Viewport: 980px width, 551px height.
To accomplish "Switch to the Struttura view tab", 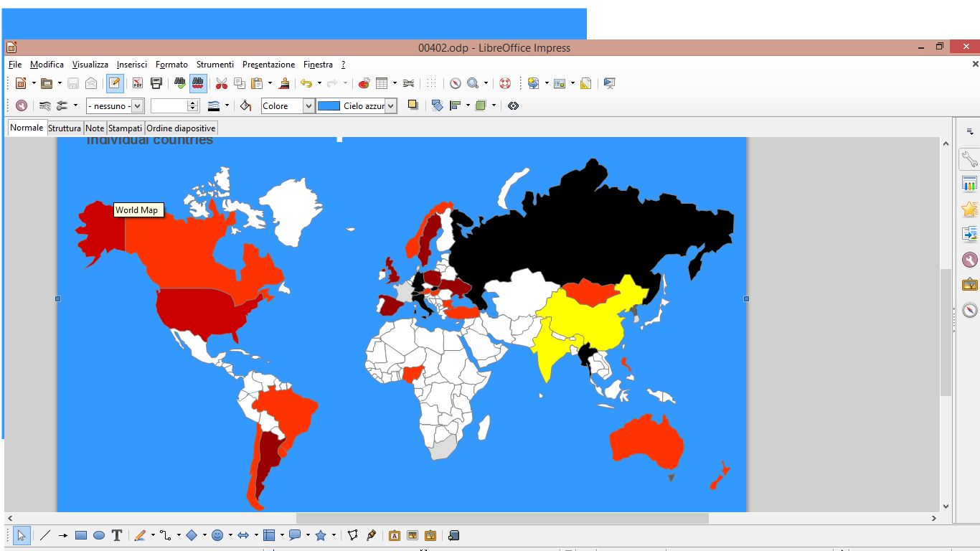I will click(65, 128).
